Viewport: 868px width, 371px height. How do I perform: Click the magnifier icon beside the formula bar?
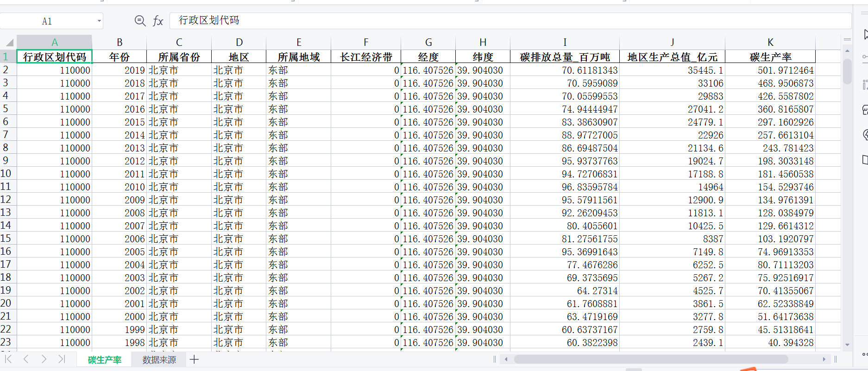pyautogui.click(x=140, y=20)
